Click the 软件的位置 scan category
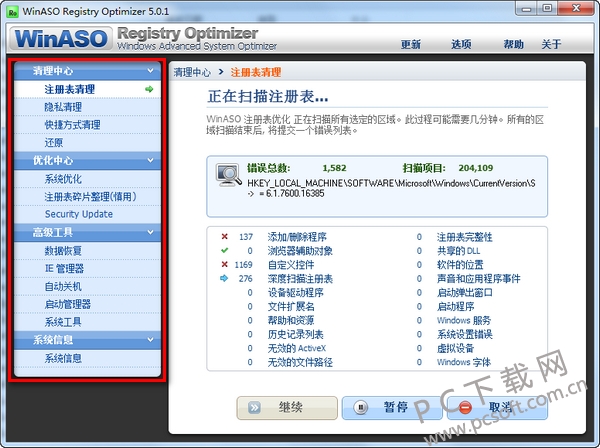The width and height of the screenshot is (600, 448). click(x=460, y=265)
